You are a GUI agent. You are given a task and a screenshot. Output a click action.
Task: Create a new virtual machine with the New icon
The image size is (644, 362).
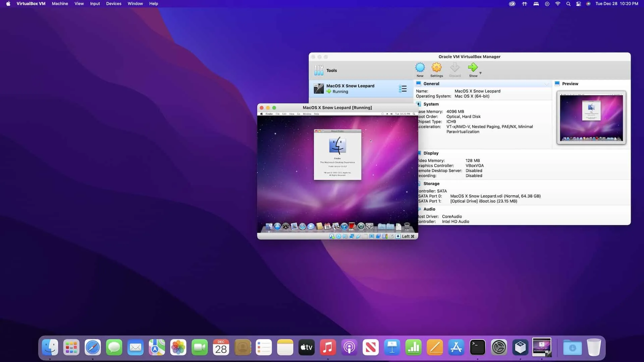[420, 69]
